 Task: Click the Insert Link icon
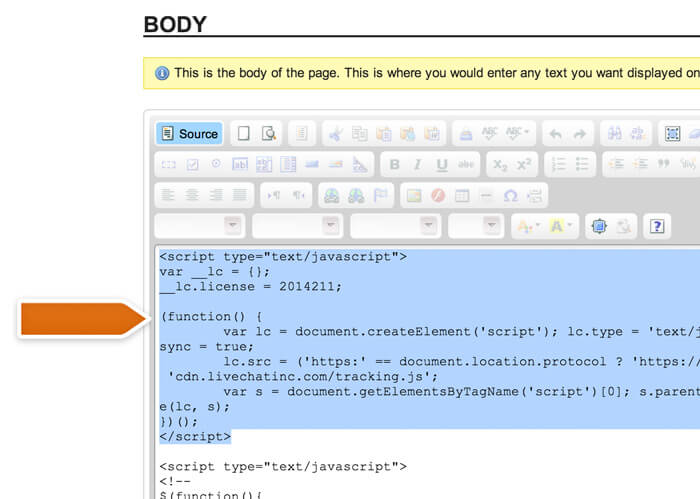point(332,195)
